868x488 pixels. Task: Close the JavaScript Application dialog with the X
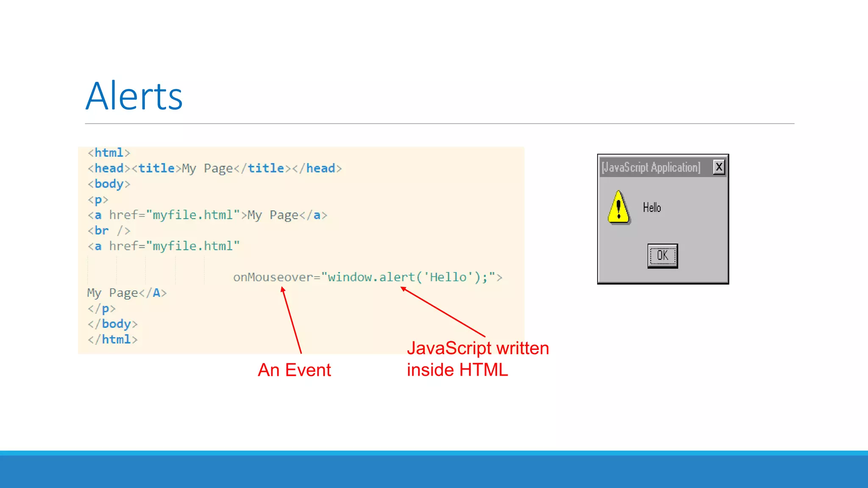tap(719, 167)
